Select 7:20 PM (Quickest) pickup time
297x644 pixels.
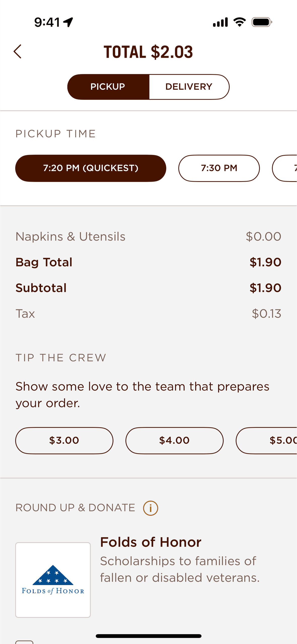(x=91, y=168)
